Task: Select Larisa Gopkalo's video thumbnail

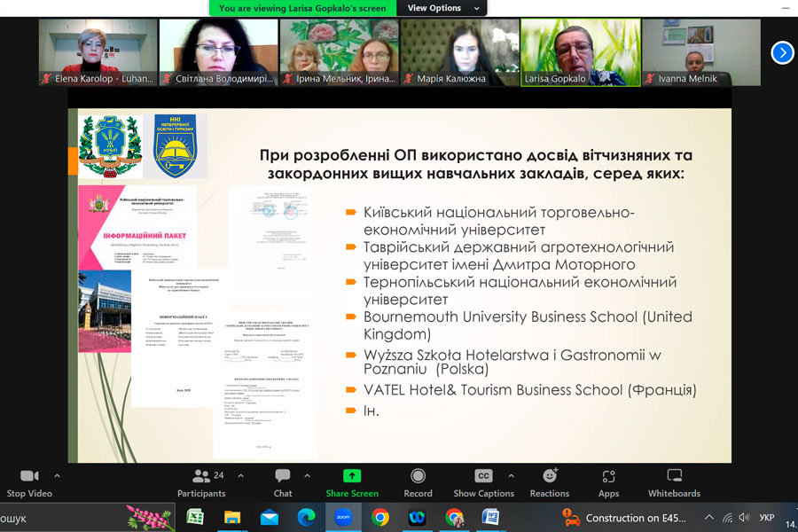Action: (580, 52)
